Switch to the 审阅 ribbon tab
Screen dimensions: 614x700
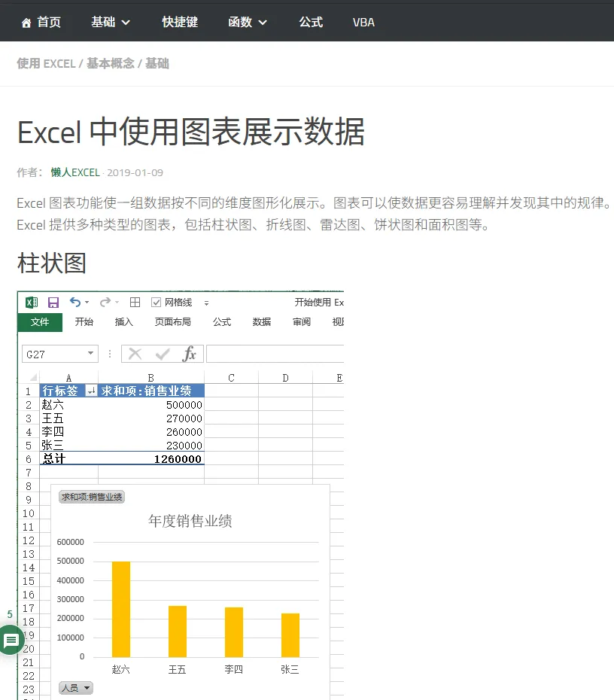pos(302,322)
